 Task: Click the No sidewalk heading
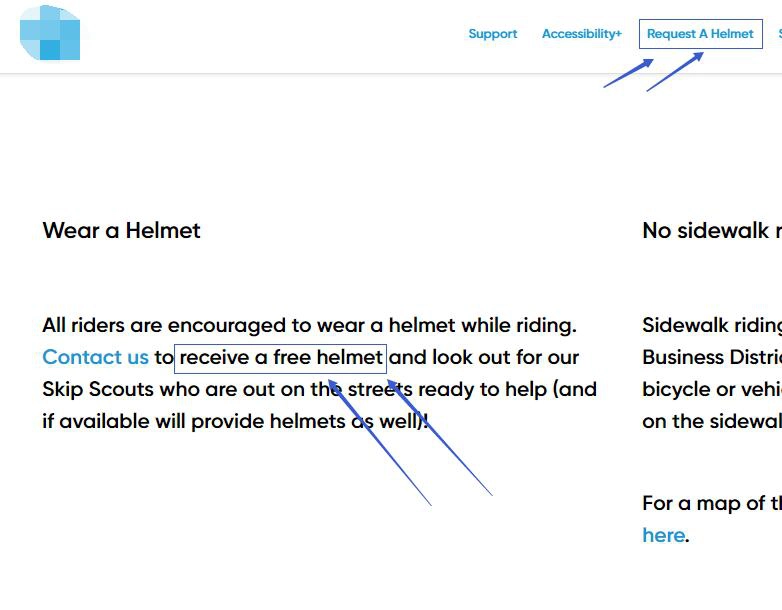click(712, 230)
